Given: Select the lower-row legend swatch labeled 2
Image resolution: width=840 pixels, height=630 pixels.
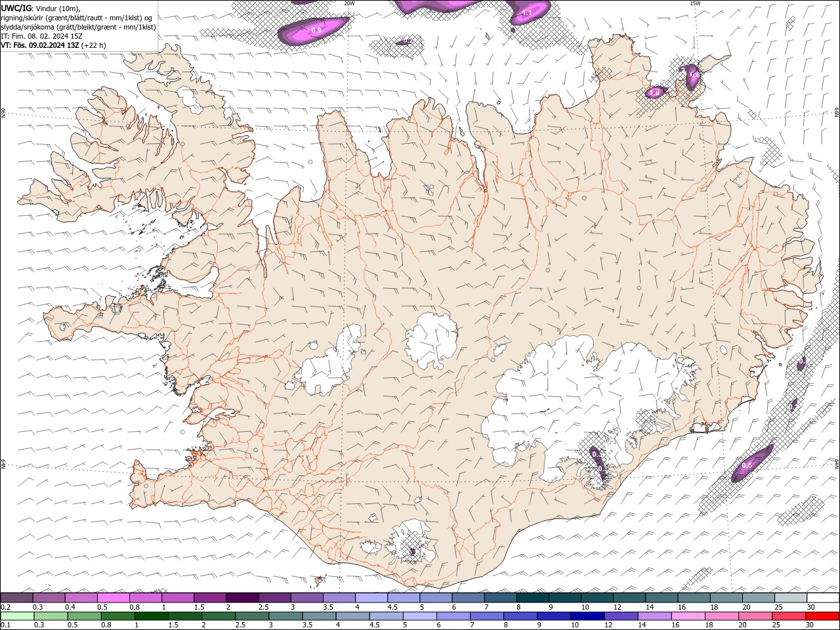Looking at the screenshot, I should tap(218, 616).
